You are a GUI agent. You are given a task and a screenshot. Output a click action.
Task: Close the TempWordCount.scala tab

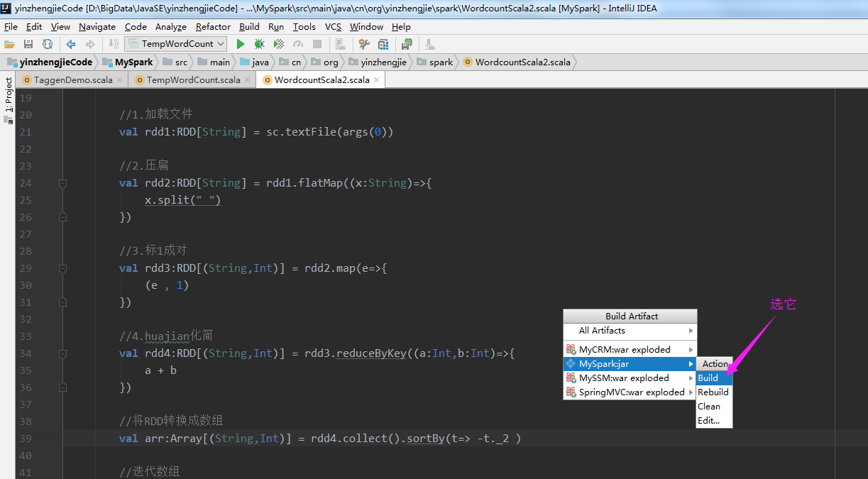pos(247,80)
